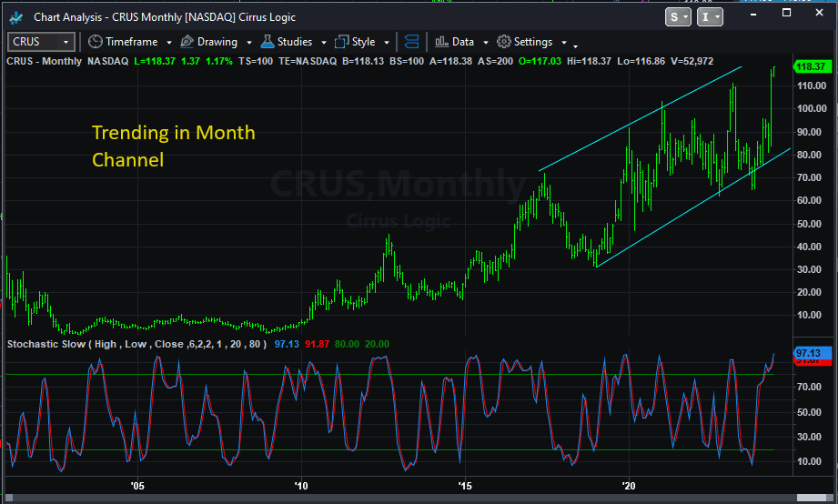
Task: Open the toolbar overflow arrow after Settings
Action: (x=576, y=46)
